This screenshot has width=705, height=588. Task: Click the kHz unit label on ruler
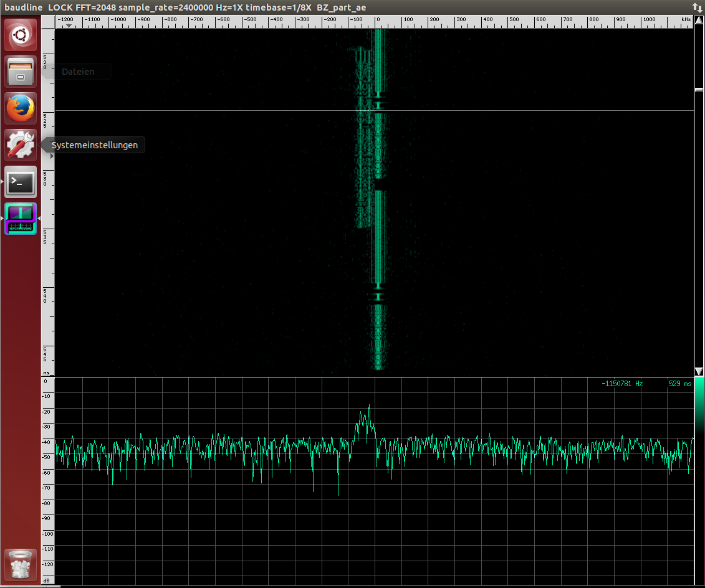click(x=686, y=19)
